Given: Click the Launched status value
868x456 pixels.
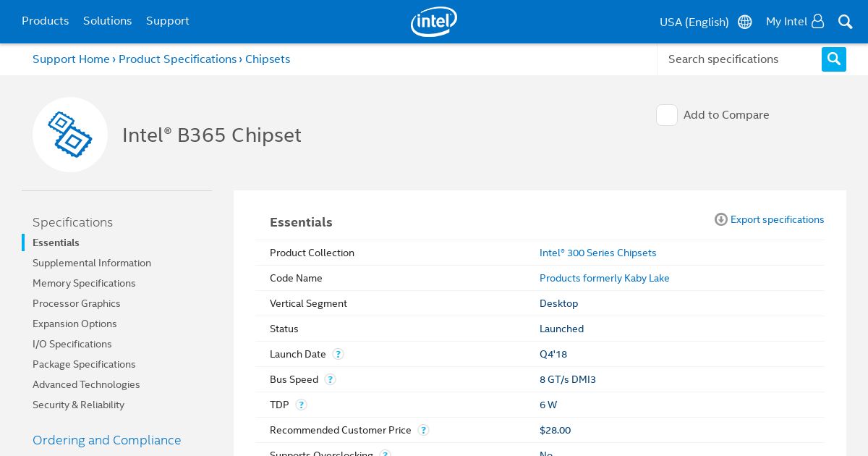Looking at the screenshot, I should [x=561, y=329].
